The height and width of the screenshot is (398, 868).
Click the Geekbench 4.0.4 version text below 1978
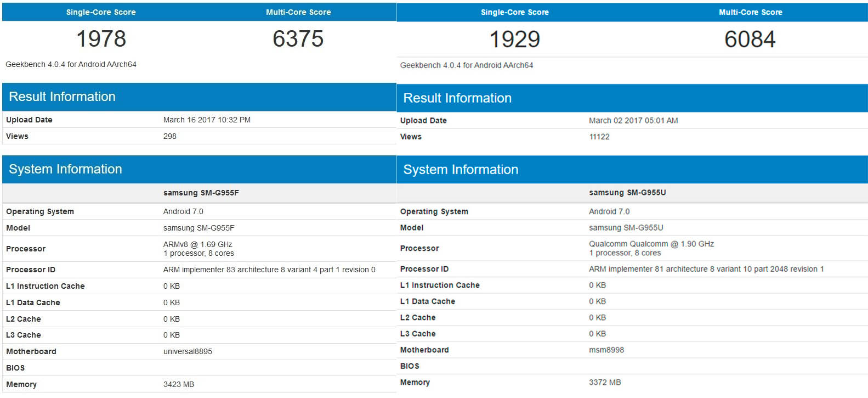pyautogui.click(x=71, y=64)
